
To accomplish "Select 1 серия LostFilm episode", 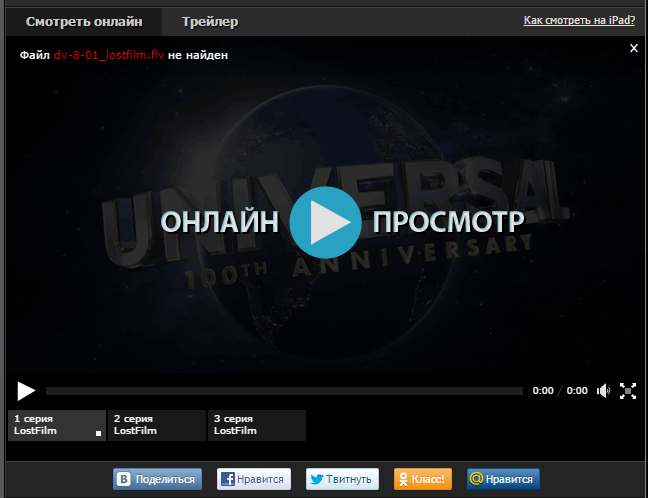I will click(57, 425).
